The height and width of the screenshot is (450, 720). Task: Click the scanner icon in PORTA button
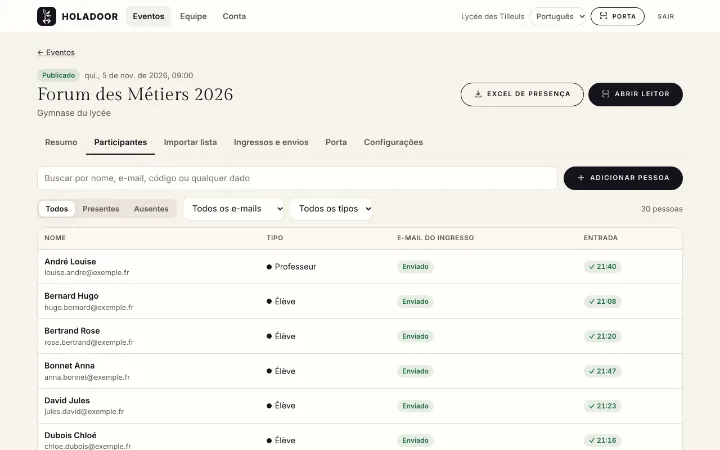click(603, 16)
